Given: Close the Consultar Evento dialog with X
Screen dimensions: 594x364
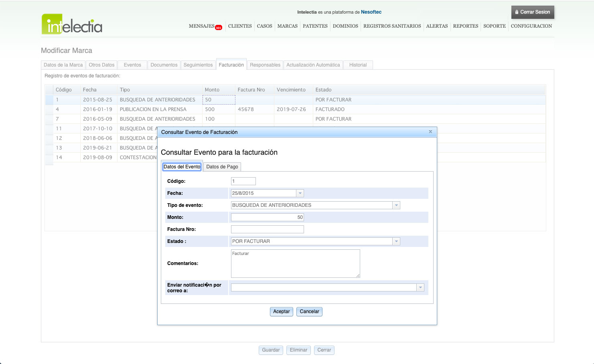Looking at the screenshot, I should coord(430,132).
